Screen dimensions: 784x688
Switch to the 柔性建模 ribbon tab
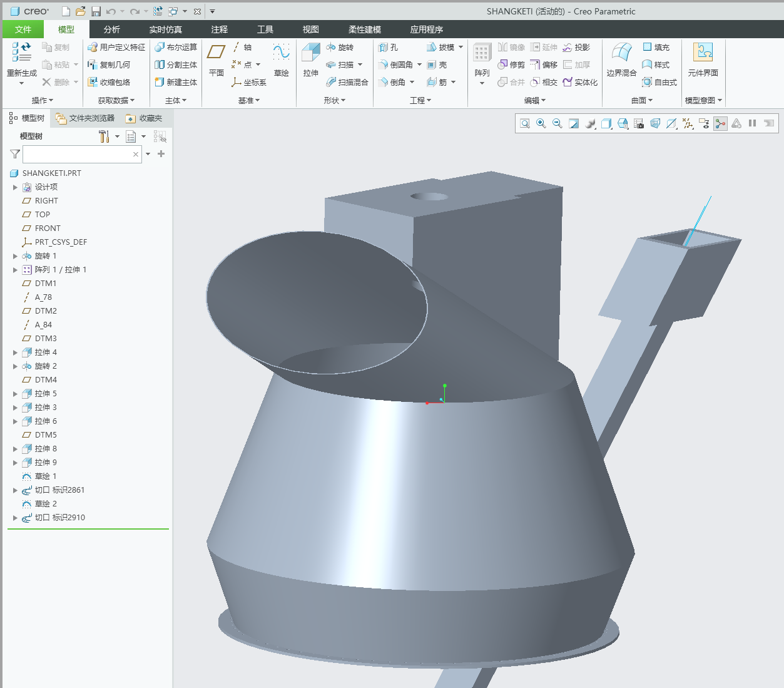tap(365, 29)
